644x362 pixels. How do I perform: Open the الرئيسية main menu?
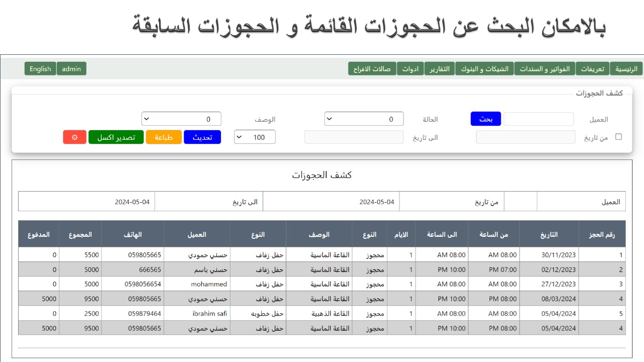[626, 69]
